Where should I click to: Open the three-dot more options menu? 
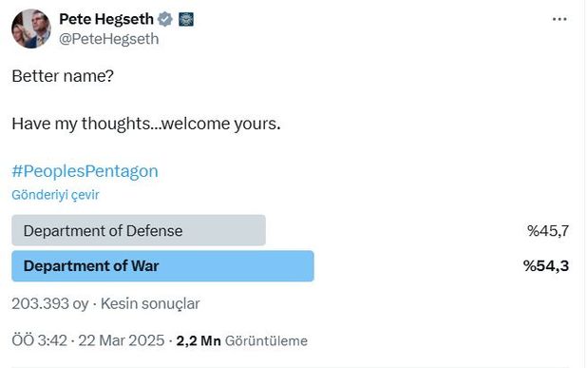coord(560,19)
